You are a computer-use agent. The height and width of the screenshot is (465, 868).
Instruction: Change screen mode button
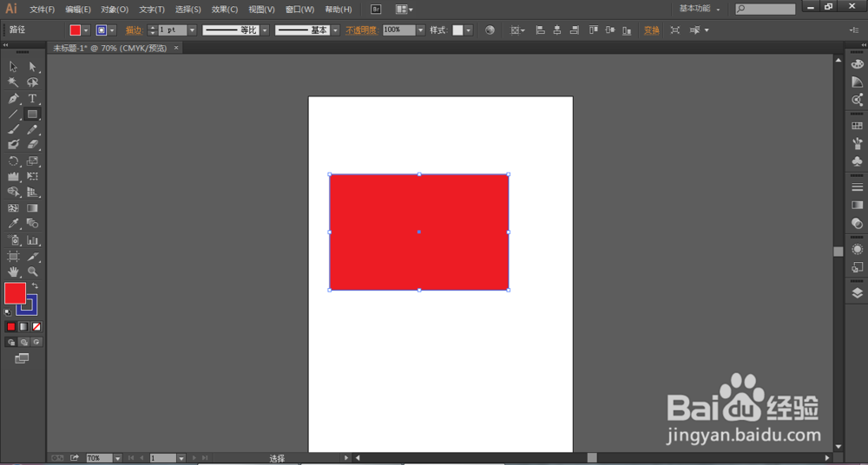(22, 358)
